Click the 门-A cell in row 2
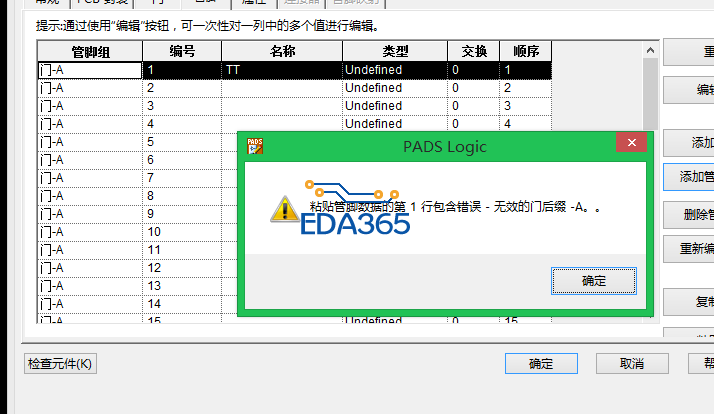This screenshot has width=714, height=414. click(x=90, y=88)
